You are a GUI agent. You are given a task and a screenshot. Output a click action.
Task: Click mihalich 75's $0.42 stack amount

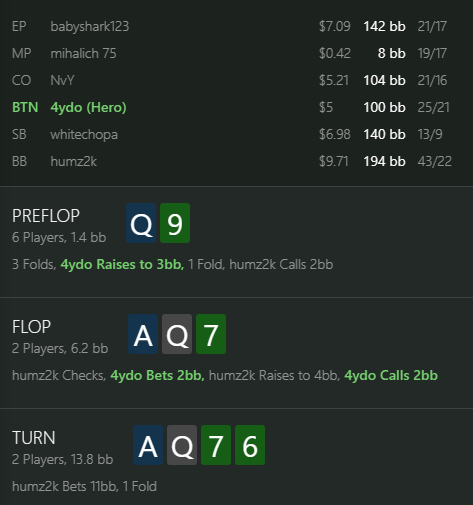(x=335, y=53)
